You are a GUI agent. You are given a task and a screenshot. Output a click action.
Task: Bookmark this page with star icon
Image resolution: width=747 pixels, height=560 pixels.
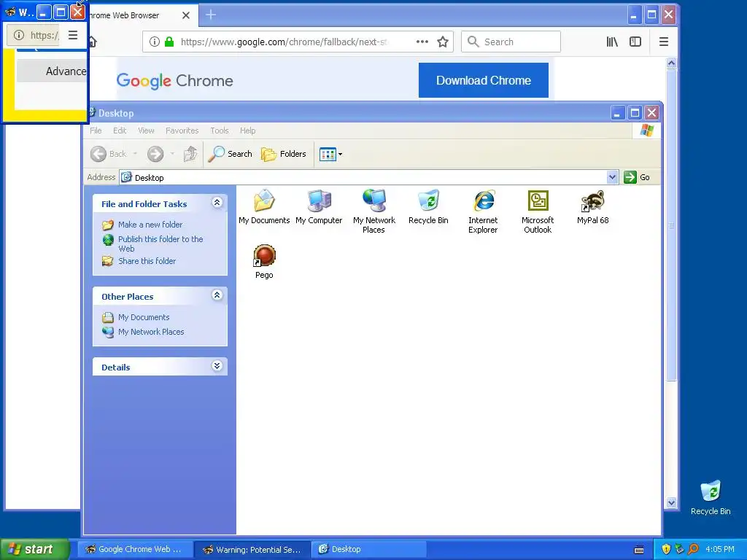pos(443,42)
